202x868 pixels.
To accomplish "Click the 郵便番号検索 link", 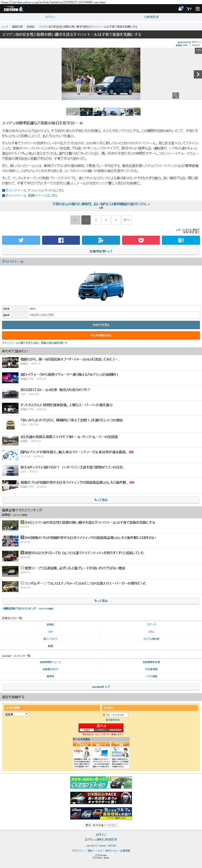I will pyautogui.click(x=113, y=720).
